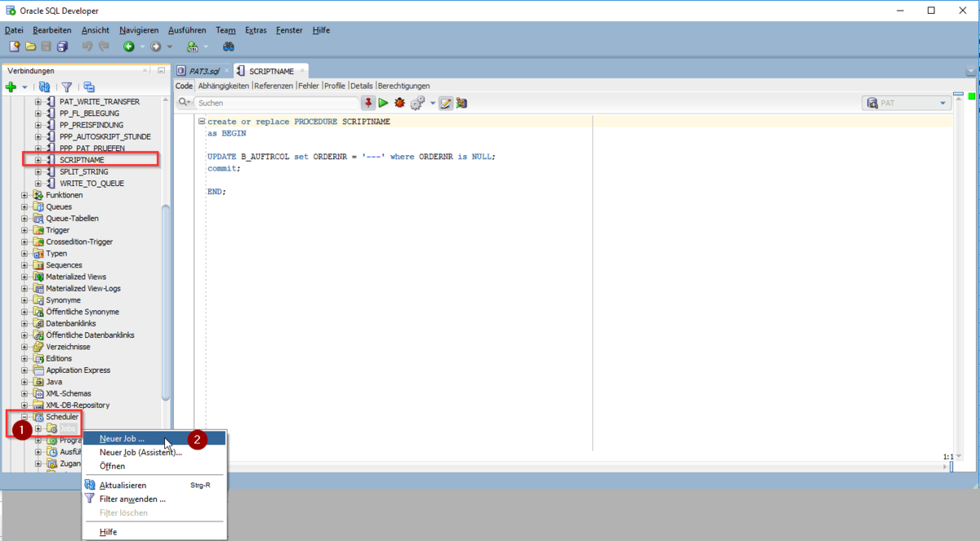Edit the procedure using the pencil icon
The width and height of the screenshot is (980, 541).
444,102
